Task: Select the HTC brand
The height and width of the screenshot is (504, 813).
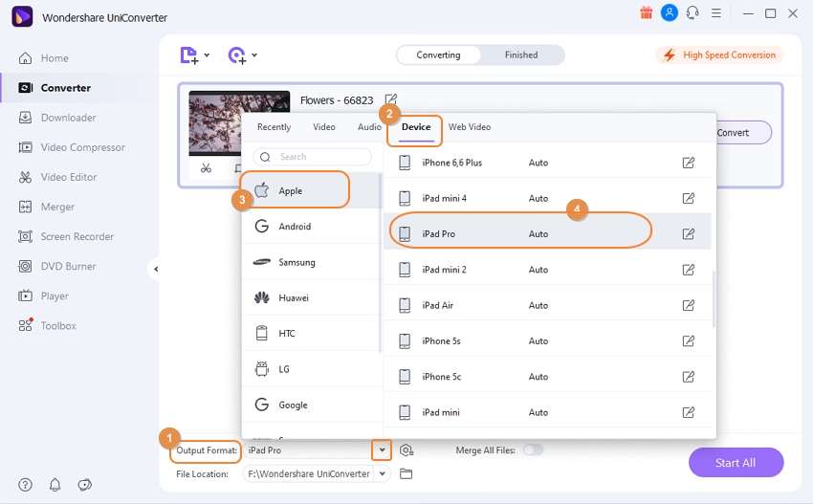Action: coord(311,334)
